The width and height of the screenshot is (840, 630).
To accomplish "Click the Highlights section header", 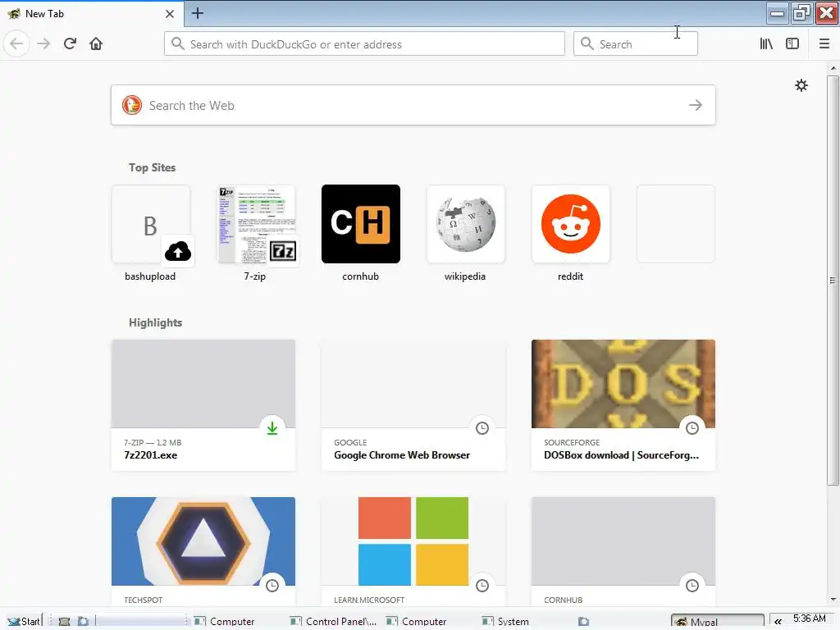I will coord(155,322).
